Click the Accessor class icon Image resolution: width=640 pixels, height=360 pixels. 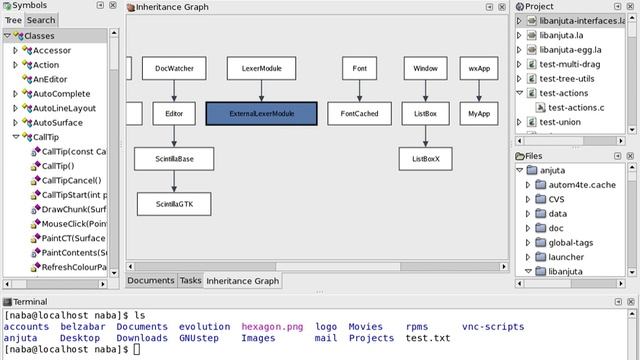[x=27, y=51]
